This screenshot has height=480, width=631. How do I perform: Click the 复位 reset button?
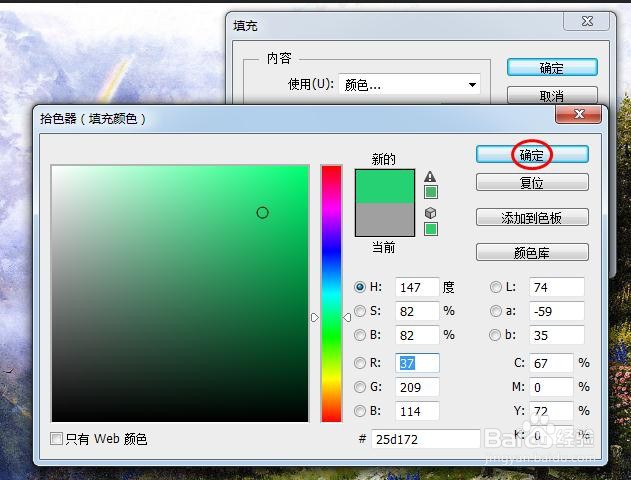532,183
